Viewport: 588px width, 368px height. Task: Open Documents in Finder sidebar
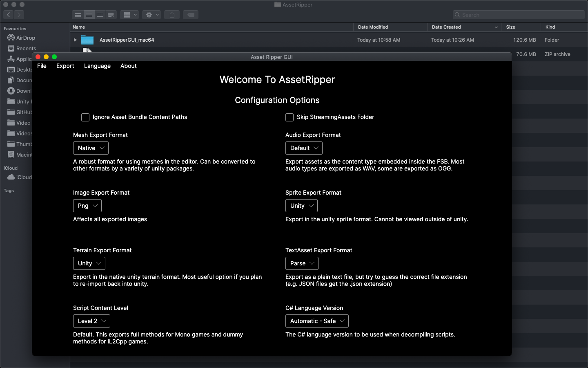(19, 80)
